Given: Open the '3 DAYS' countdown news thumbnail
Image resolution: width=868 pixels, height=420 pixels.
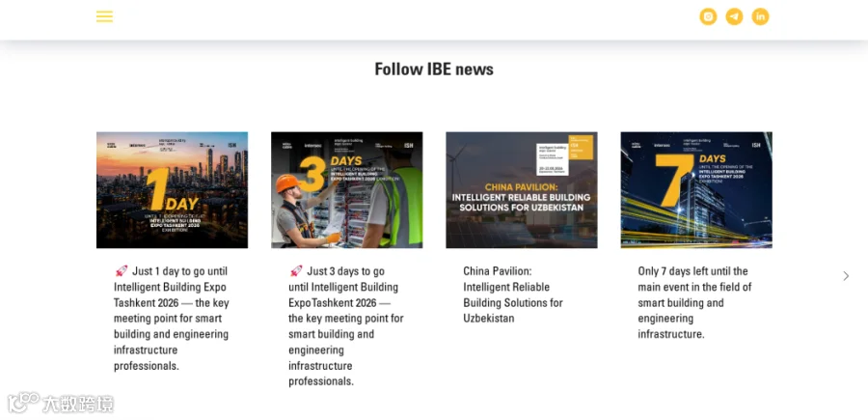Looking at the screenshot, I should (346, 190).
